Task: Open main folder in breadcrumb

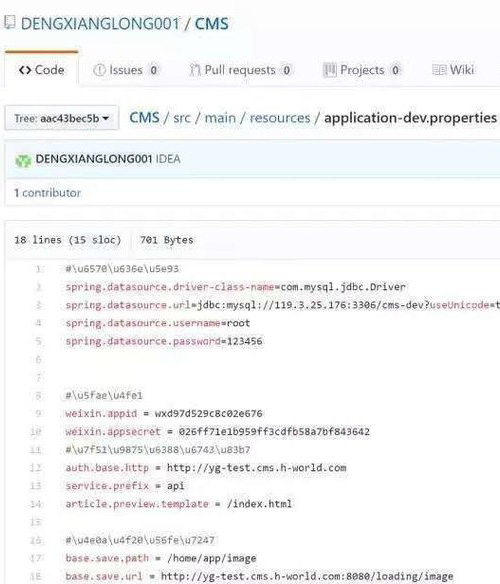Action: (220, 118)
